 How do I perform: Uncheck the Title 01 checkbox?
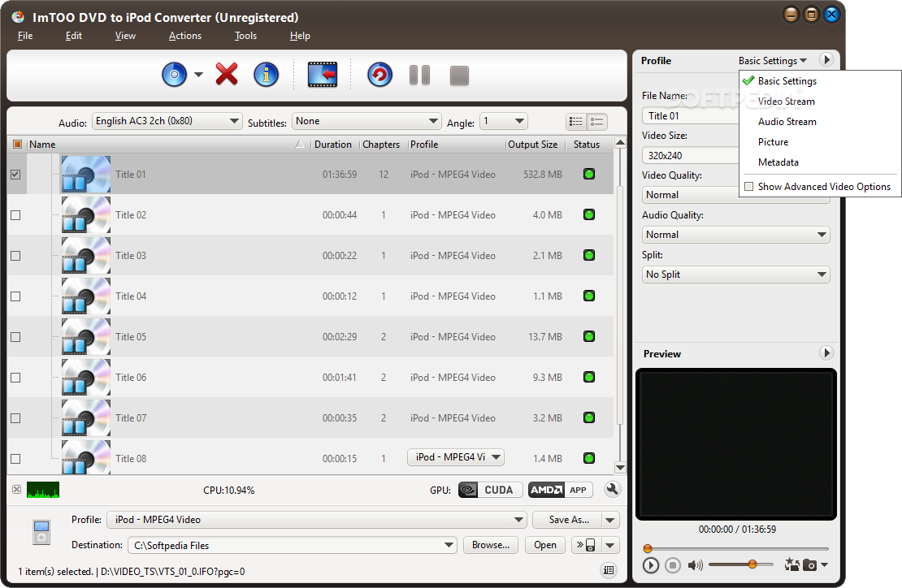15,174
